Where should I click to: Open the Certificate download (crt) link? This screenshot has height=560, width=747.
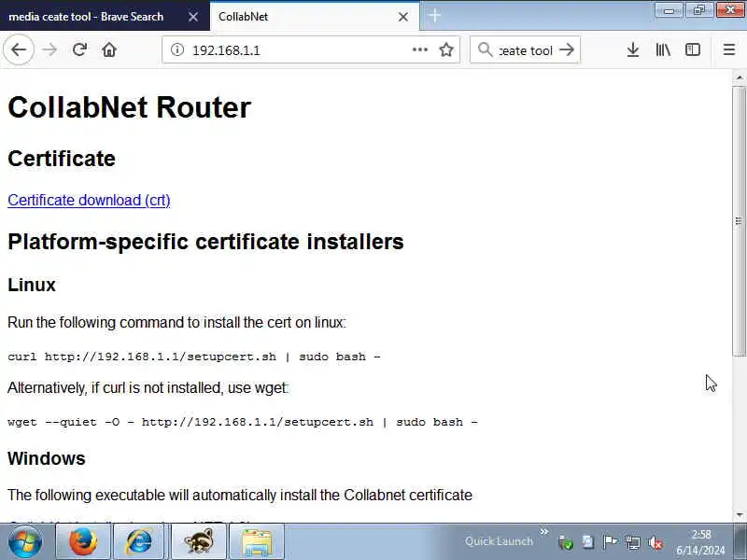click(89, 200)
